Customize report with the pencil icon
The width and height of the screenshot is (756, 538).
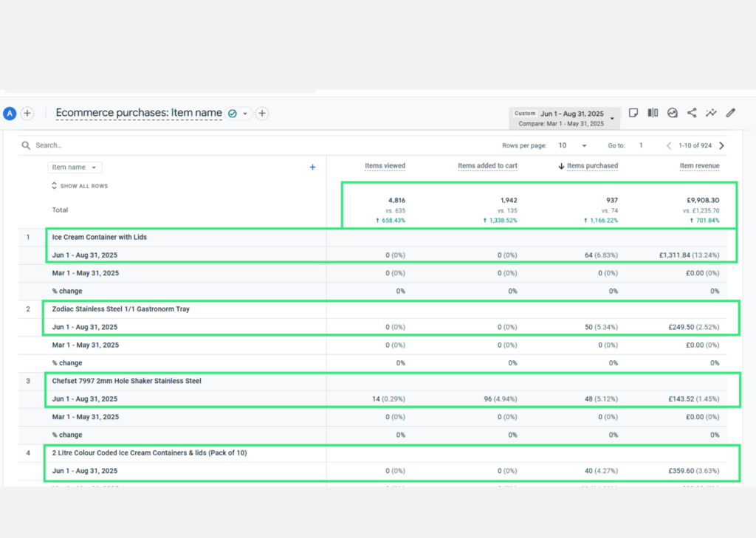click(x=731, y=113)
